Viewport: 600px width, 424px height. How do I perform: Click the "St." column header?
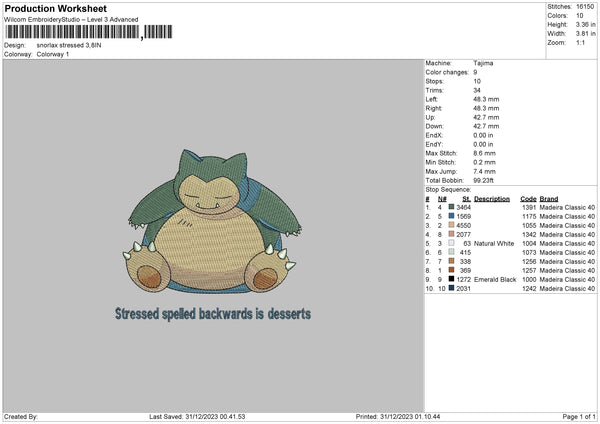[x=466, y=199]
